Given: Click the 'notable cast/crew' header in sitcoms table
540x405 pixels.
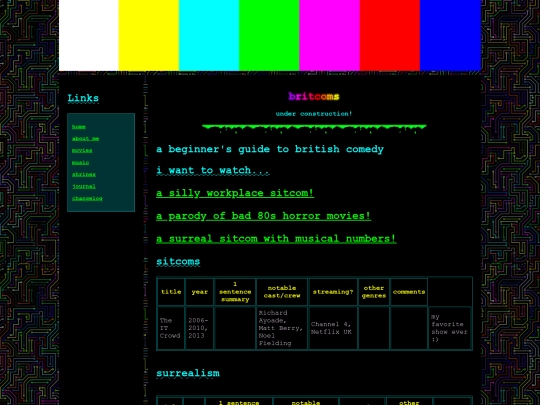Looking at the screenshot, I should (x=282, y=292).
